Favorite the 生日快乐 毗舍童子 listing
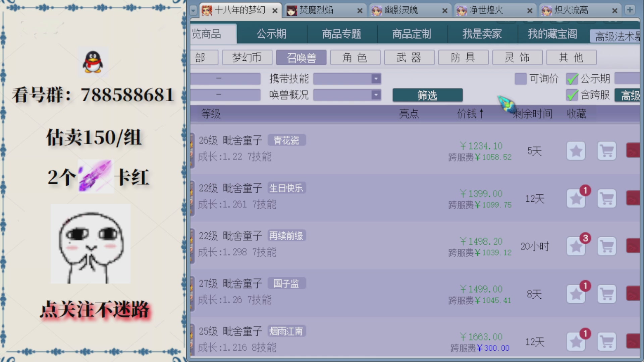Viewport: 644px width, 362px height. coord(576,199)
